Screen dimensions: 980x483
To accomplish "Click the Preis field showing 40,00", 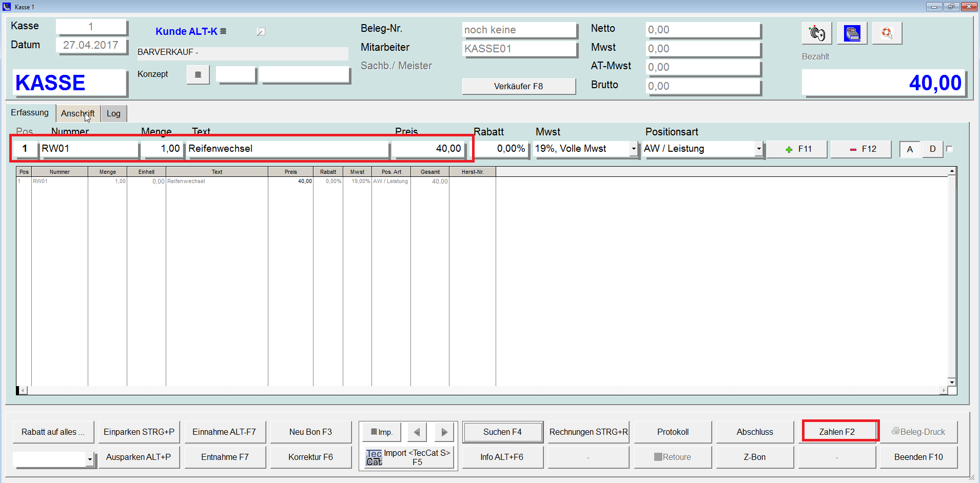I will 428,149.
